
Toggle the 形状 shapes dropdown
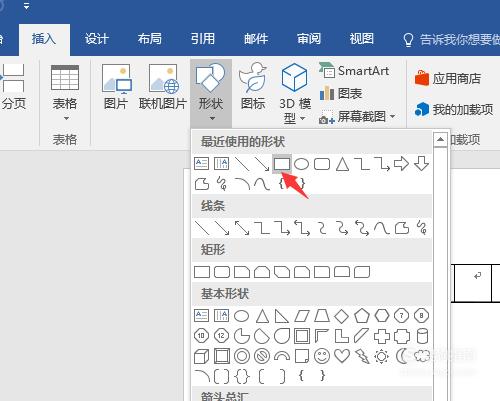click(211, 92)
